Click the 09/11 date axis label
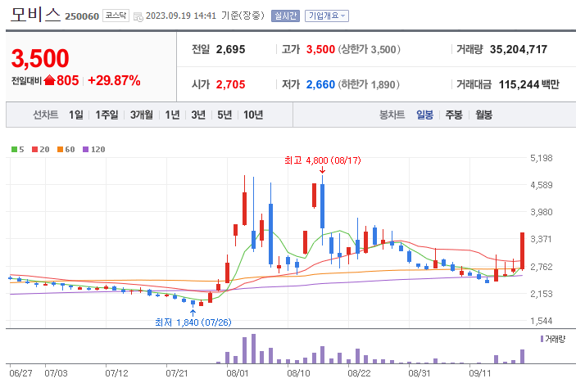 pyautogui.click(x=480, y=373)
